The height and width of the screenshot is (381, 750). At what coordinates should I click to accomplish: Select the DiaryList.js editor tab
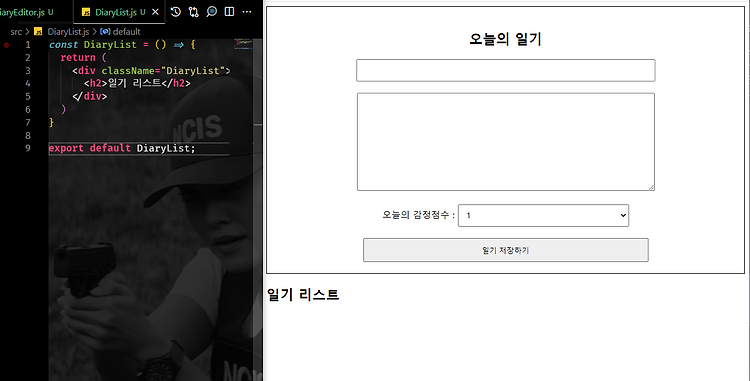pyautogui.click(x=120, y=12)
